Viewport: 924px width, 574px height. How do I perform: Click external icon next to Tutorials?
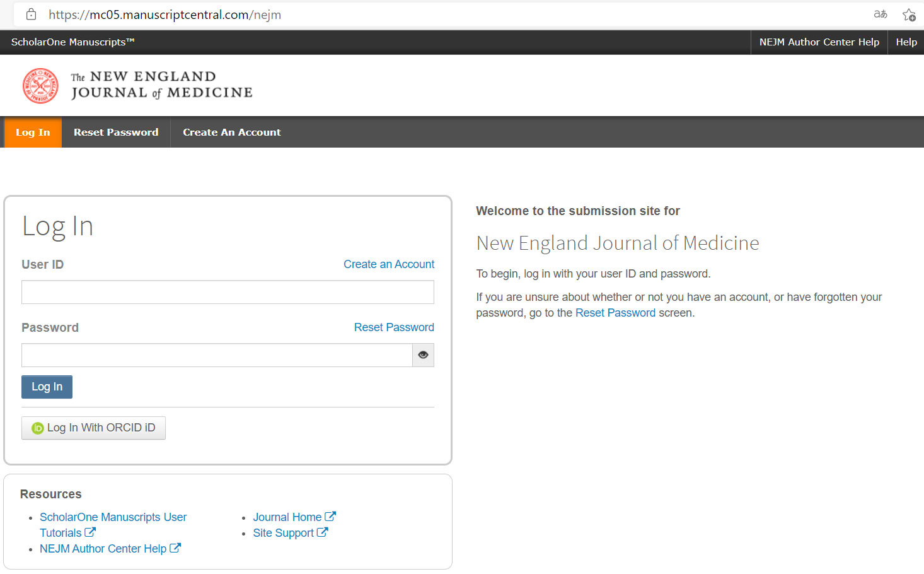[90, 532]
